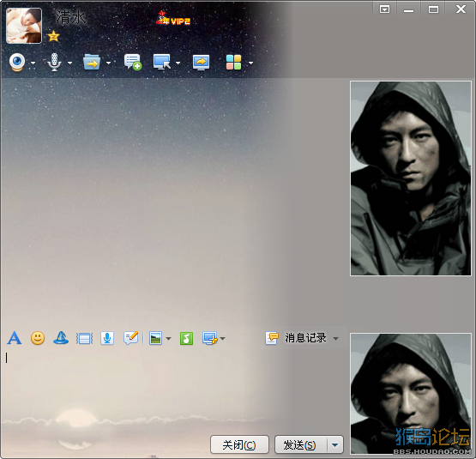Open the emoji smiley picker
The image size is (476, 459).
(38, 338)
